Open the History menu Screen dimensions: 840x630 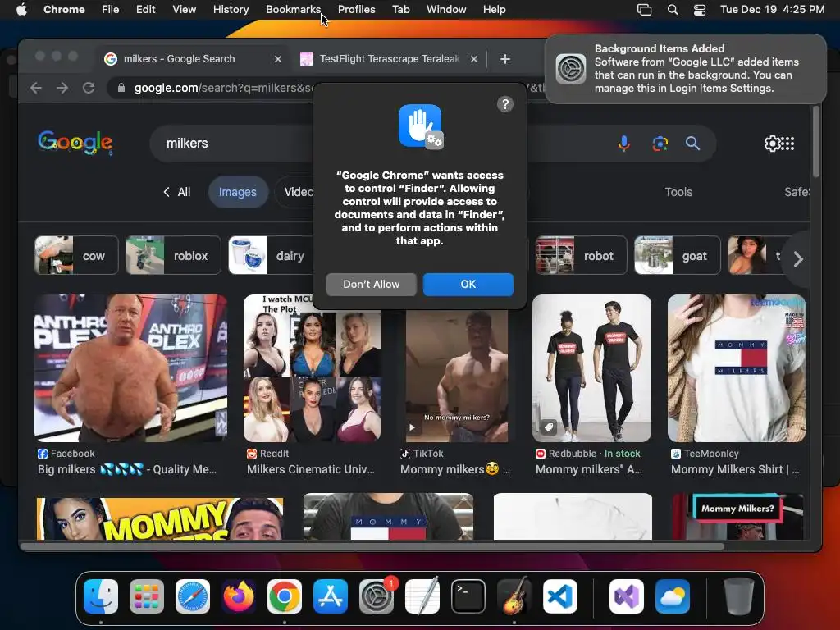(x=231, y=10)
